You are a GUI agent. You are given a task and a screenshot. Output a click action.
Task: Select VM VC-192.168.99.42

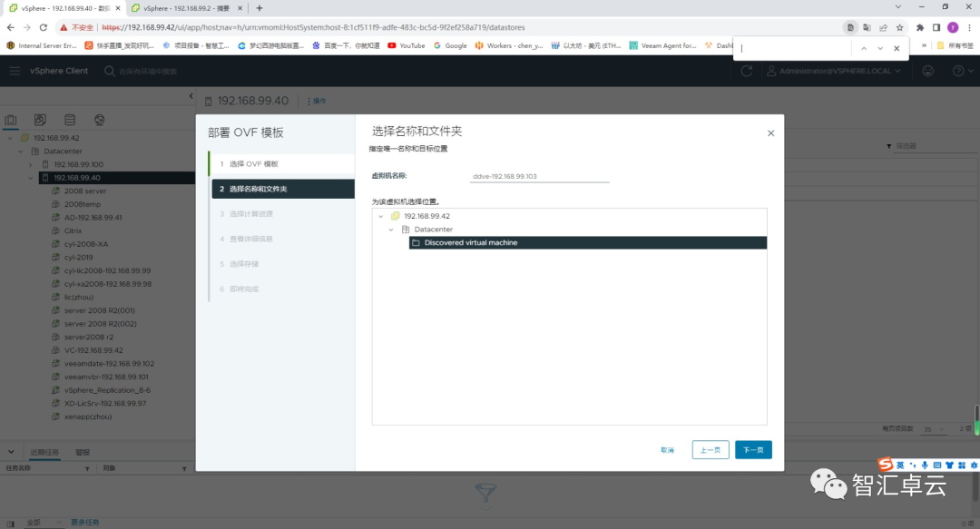[x=93, y=350]
